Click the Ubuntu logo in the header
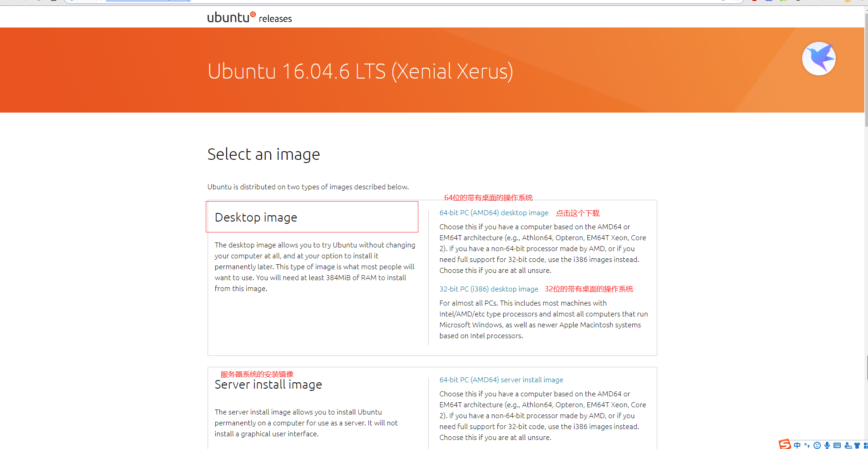This screenshot has width=868, height=449. [231, 17]
